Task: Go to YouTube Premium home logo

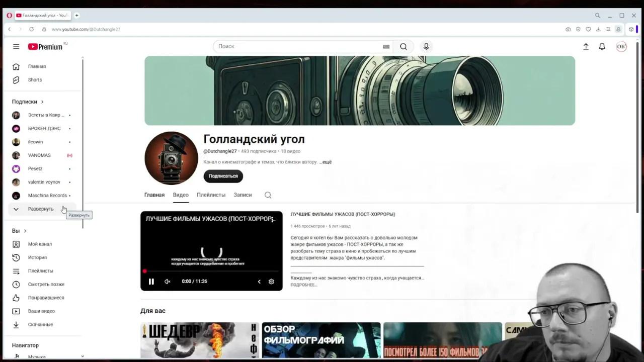Action: coord(45,47)
